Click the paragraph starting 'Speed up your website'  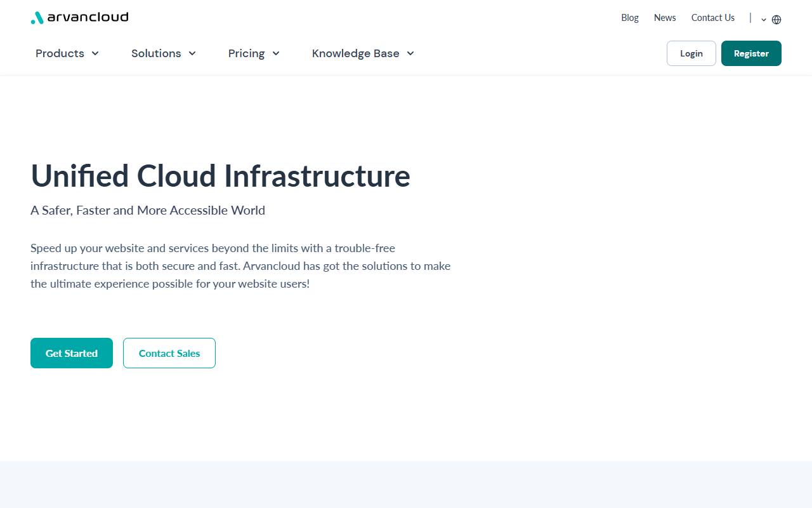click(x=241, y=266)
